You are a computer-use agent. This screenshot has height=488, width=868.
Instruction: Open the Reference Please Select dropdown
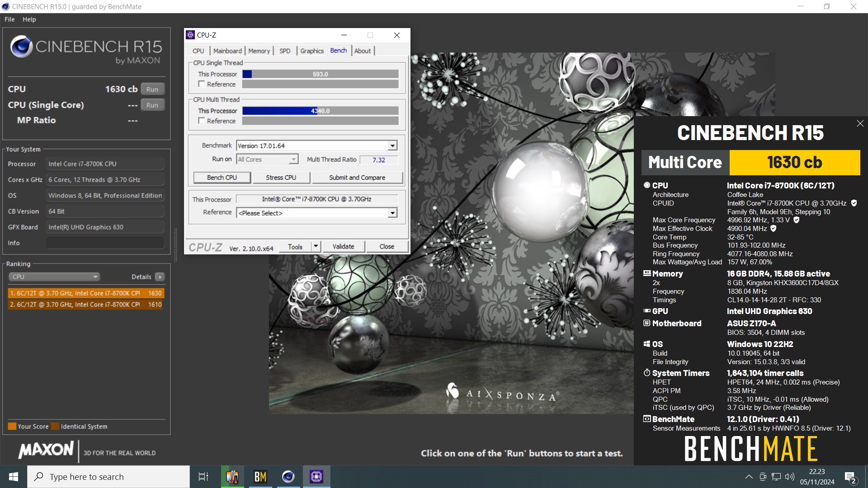click(x=392, y=213)
